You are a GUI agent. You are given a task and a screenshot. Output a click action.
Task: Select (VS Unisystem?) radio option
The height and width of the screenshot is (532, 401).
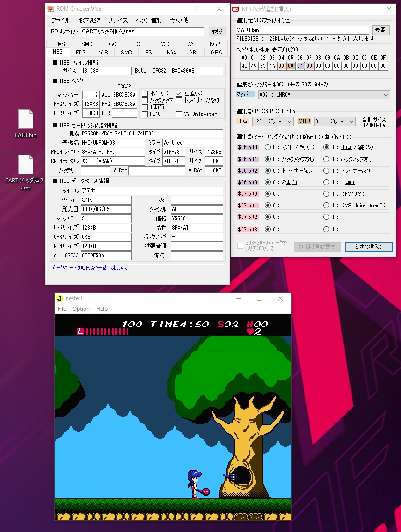[326, 205]
